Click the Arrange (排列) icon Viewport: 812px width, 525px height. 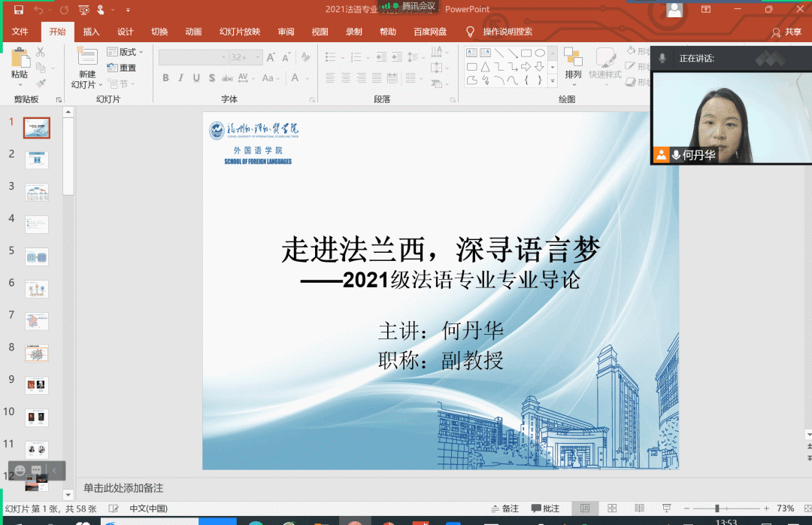(x=573, y=59)
